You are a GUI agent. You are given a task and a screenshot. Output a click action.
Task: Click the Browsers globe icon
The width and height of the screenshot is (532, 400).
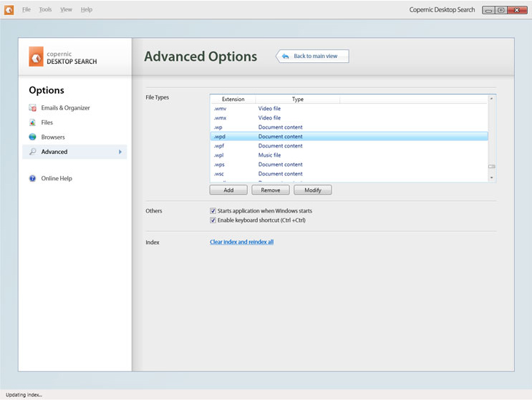tap(32, 137)
